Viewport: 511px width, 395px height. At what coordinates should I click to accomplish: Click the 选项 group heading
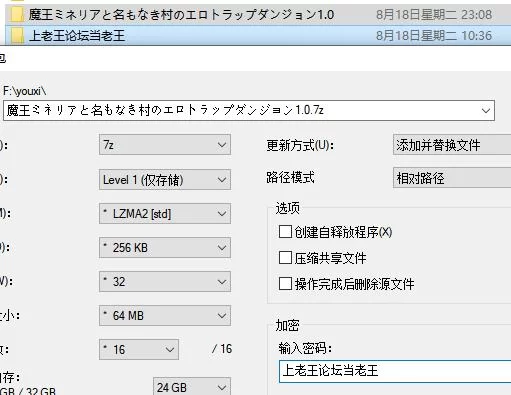pyautogui.click(x=287, y=208)
